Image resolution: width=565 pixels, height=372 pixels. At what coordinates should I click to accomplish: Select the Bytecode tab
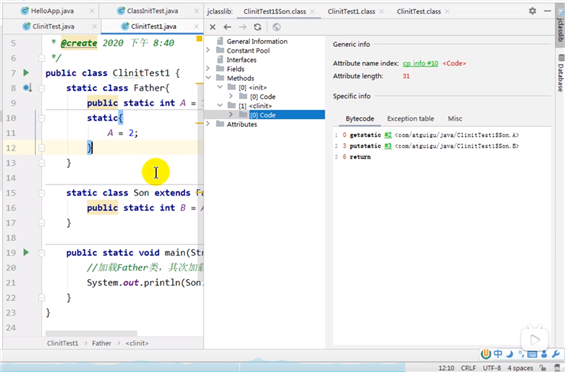tap(360, 119)
